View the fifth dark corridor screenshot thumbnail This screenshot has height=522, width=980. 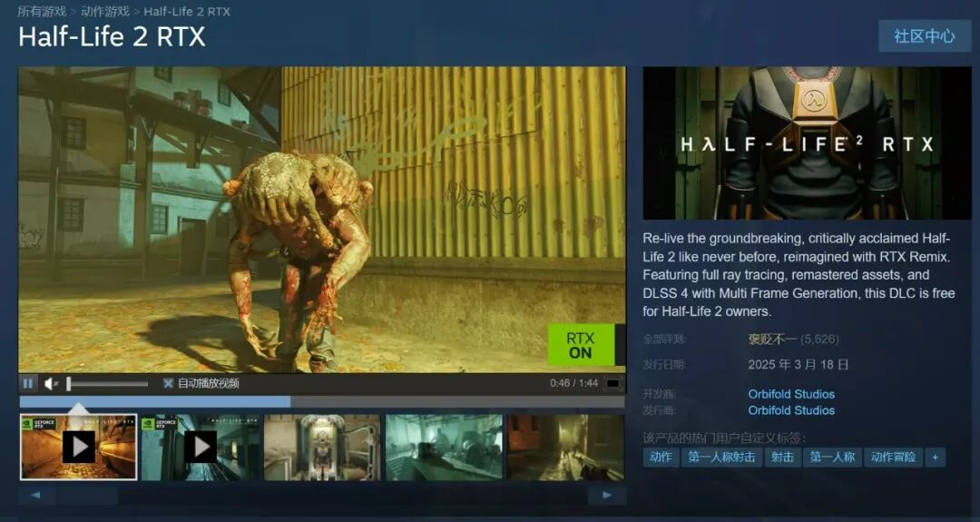pos(565,447)
